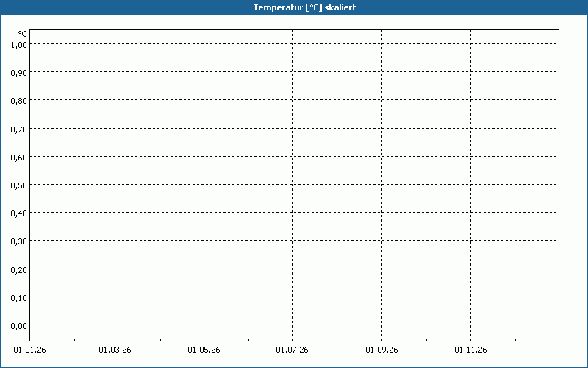Click the 0,90 y-axis tick label
Image resolution: width=588 pixels, height=368 pixels.
point(19,72)
